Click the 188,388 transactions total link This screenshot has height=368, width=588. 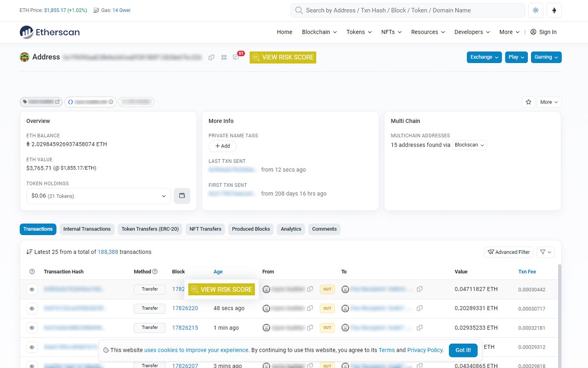point(108,252)
